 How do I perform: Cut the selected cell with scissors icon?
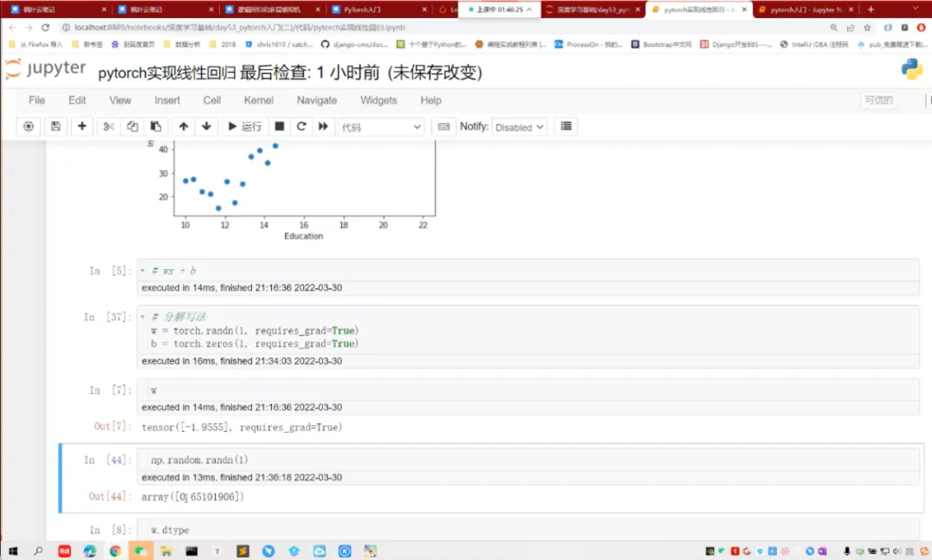pyautogui.click(x=108, y=126)
